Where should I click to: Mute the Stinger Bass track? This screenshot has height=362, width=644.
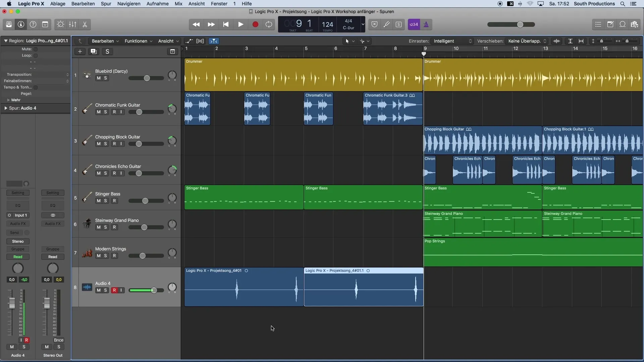click(x=99, y=201)
